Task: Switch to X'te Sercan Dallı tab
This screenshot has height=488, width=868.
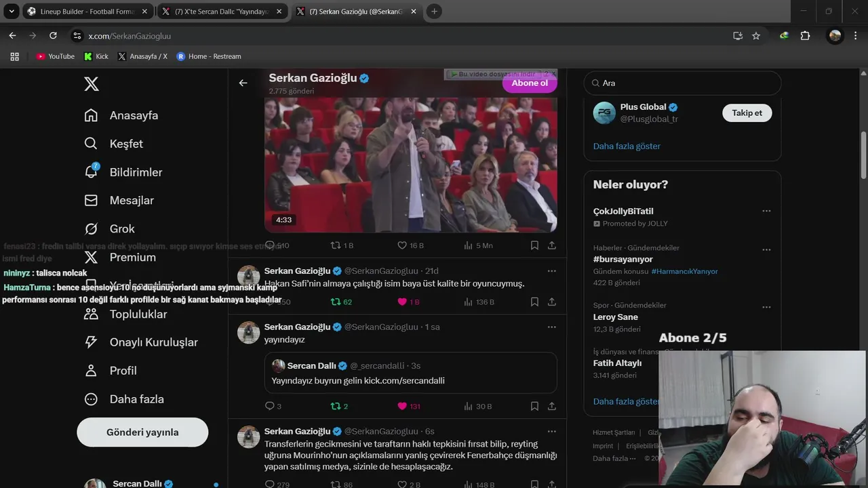Action: click(221, 12)
